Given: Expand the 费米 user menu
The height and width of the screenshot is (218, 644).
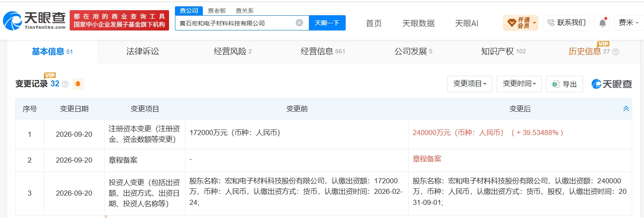Looking at the screenshot, I should click(629, 22).
